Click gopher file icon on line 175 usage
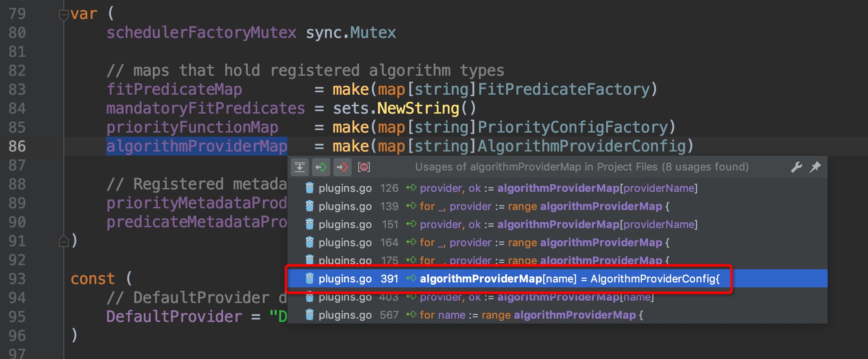This screenshot has width=868, height=359. click(x=310, y=260)
